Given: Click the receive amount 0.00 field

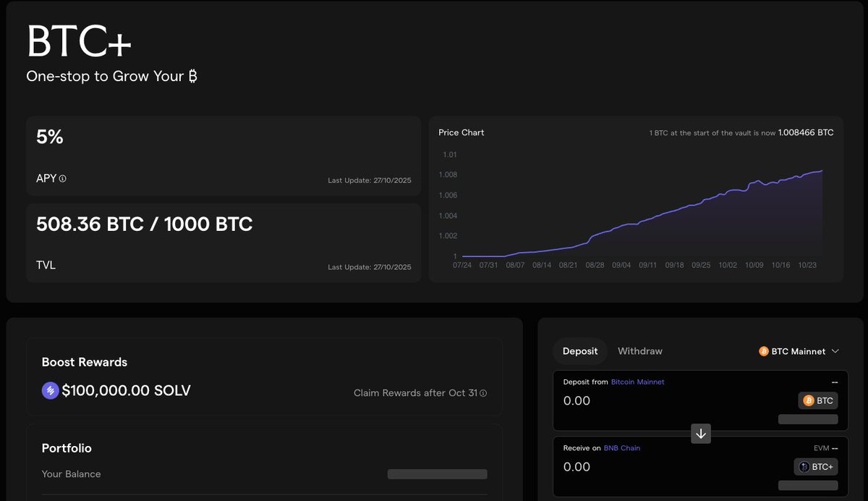Looking at the screenshot, I should pos(577,467).
